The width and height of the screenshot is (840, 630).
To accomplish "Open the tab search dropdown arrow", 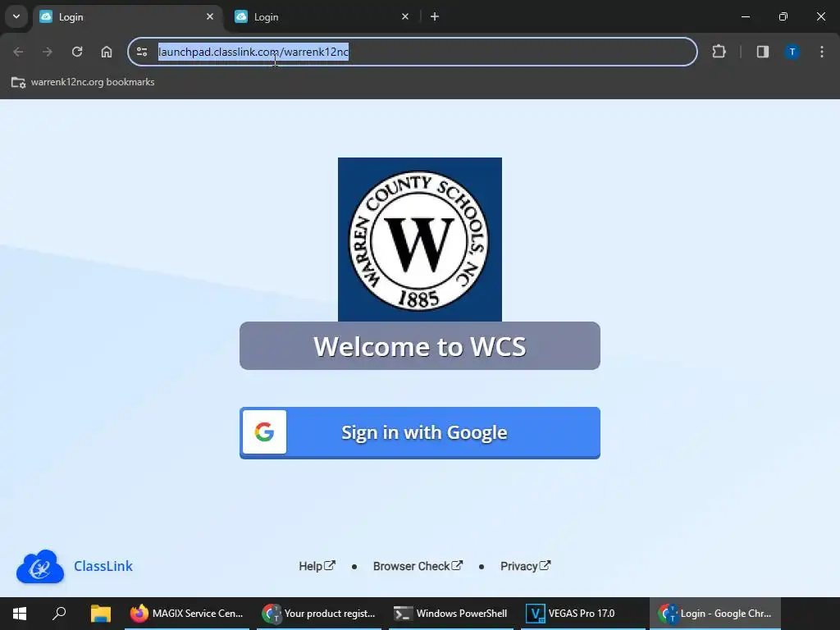I will pos(16,16).
